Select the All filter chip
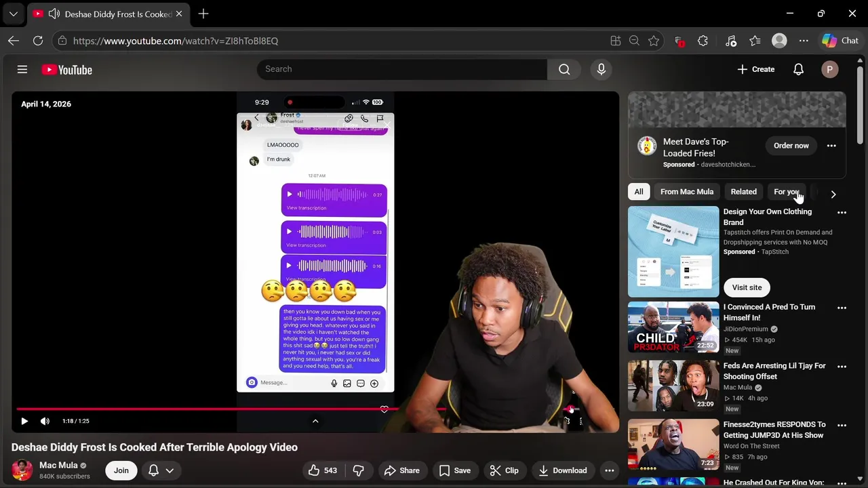Image resolution: width=868 pixels, height=488 pixels. click(639, 192)
